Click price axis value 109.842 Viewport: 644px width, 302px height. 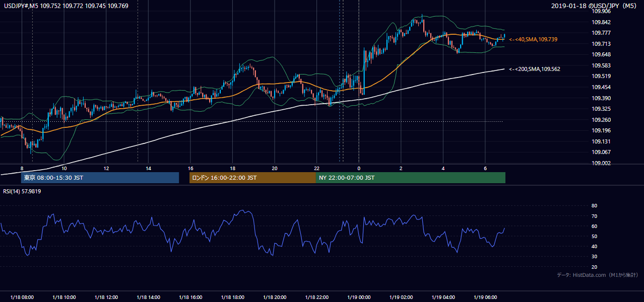[x=601, y=22]
